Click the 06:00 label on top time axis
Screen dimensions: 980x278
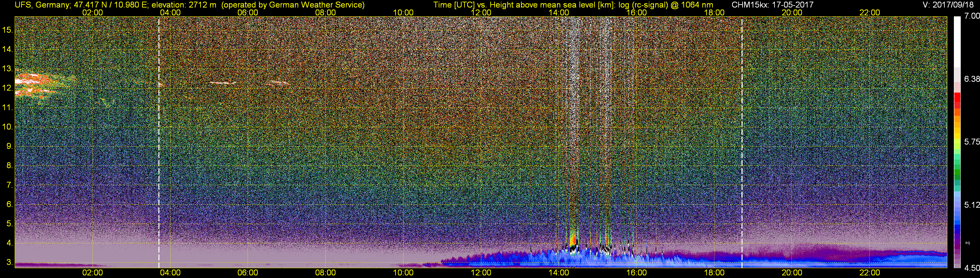248,12
